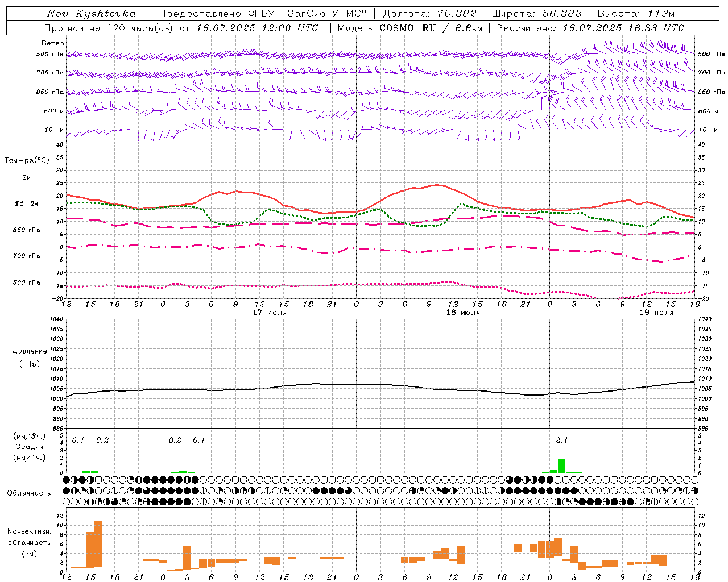Click the 2.1 precipitation total value
728x582 pixels.
click(561, 440)
